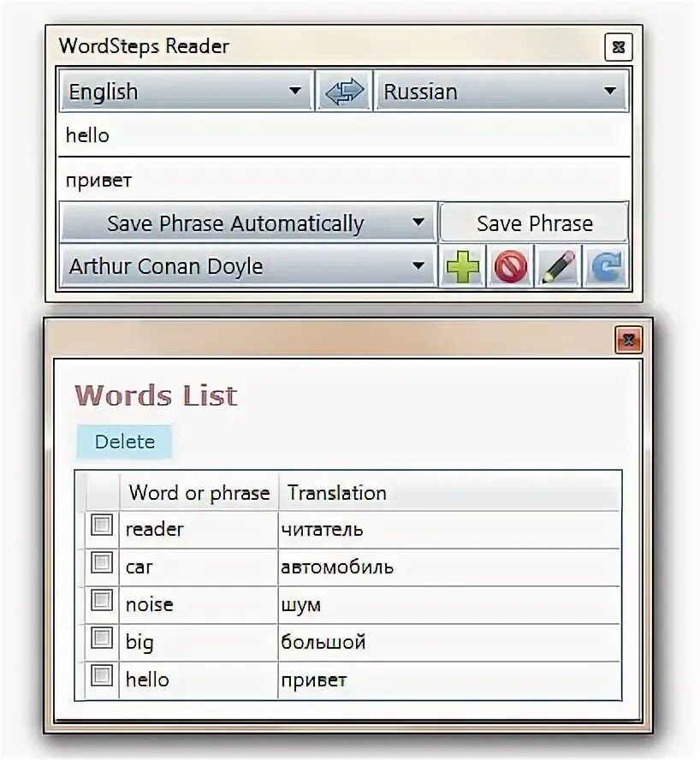Open the English source language dropdown

pos(186,91)
